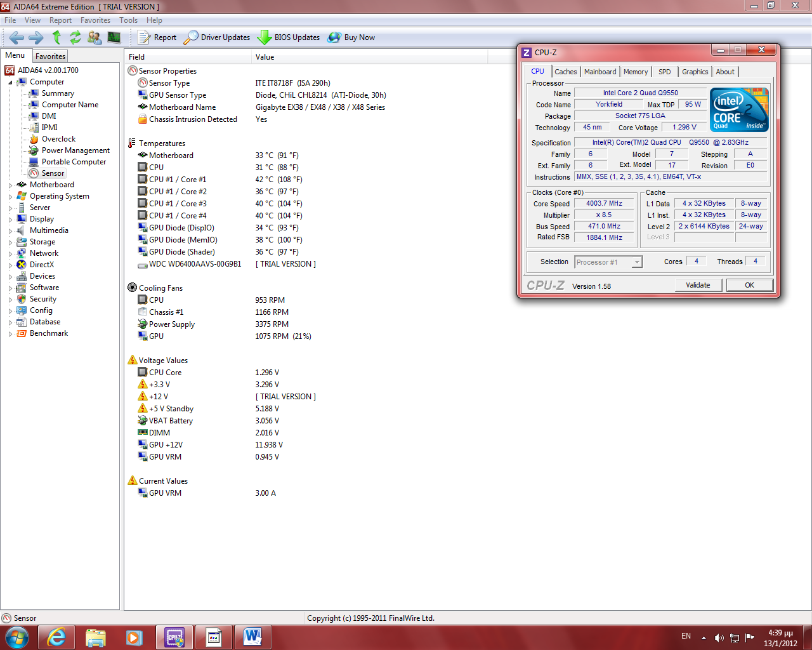Click the Field column header
The image size is (812, 650).
click(188, 57)
